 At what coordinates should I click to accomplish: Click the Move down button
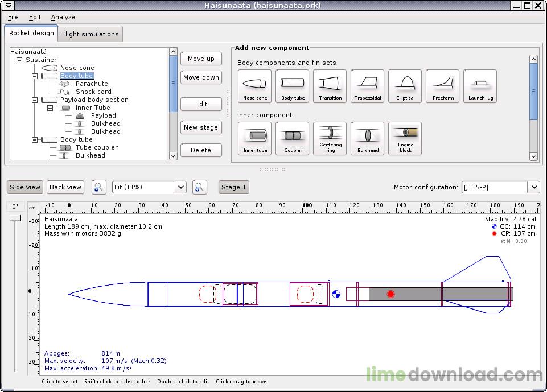coord(201,77)
